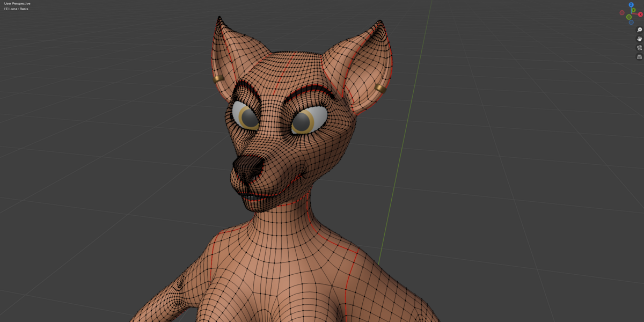Click the green Y axis gizmo handle
644x322 pixels.
(633, 10)
